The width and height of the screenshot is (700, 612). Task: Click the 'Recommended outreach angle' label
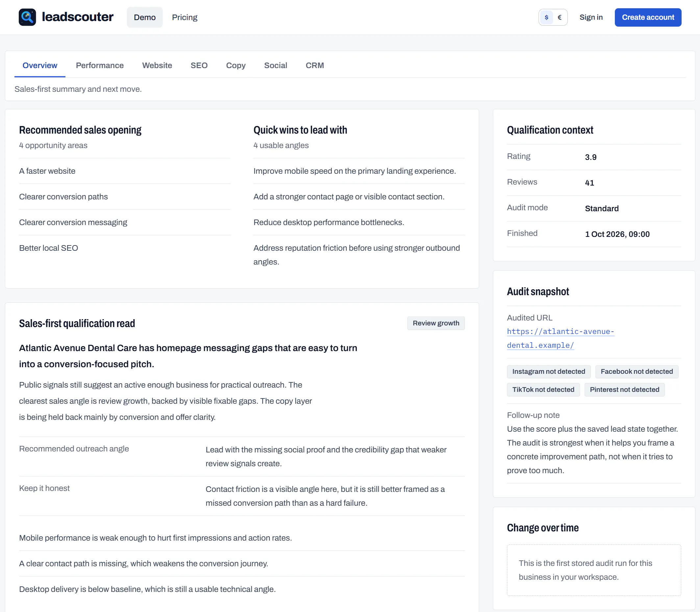[x=74, y=449]
